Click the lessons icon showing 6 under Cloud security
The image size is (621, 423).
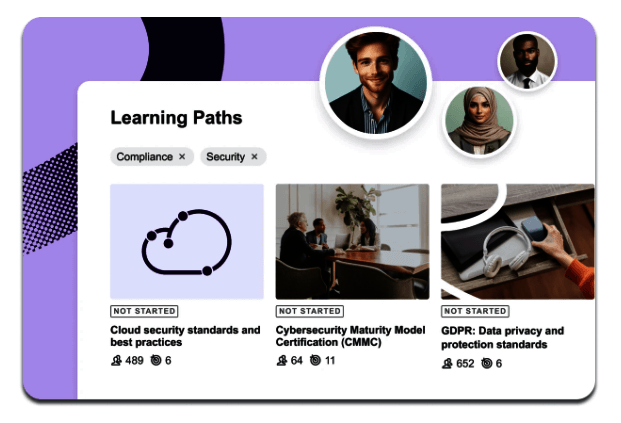click(156, 360)
